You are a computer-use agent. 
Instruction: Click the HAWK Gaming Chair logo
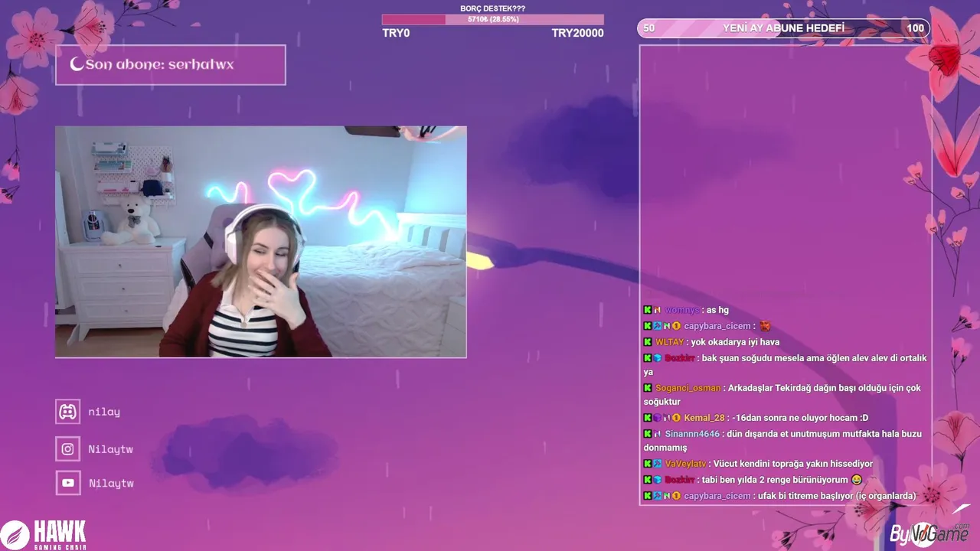click(44, 534)
